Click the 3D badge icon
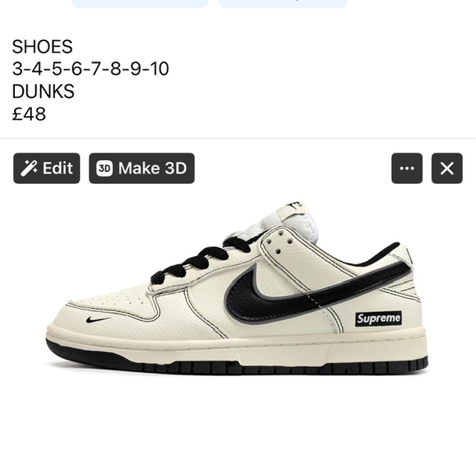The width and height of the screenshot is (476, 457). [104, 168]
